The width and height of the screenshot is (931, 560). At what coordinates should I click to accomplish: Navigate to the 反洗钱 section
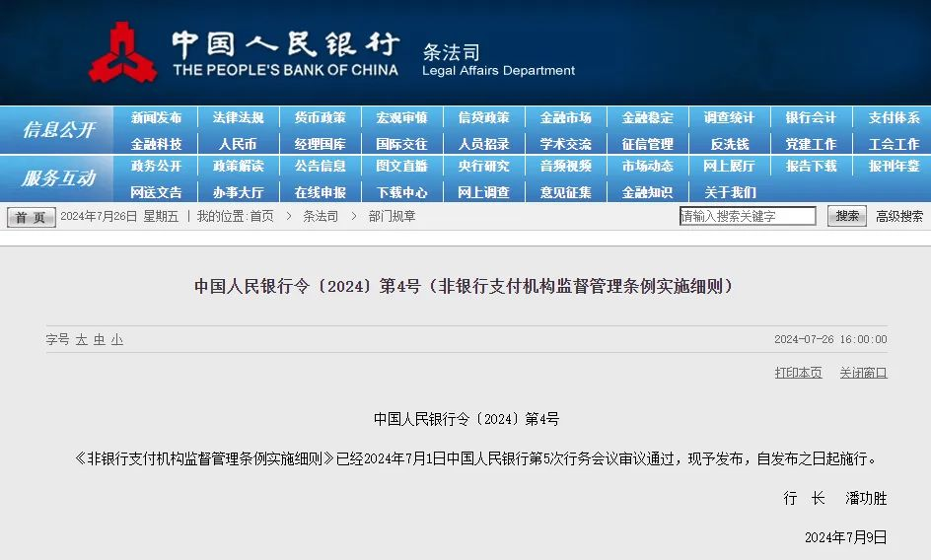[730, 144]
